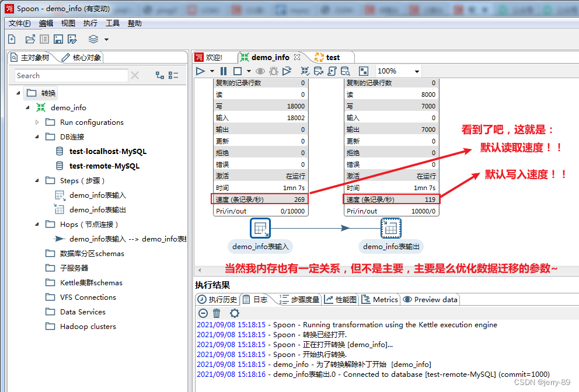
Task: Toggle the execution results pane icon
Action: point(364,71)
